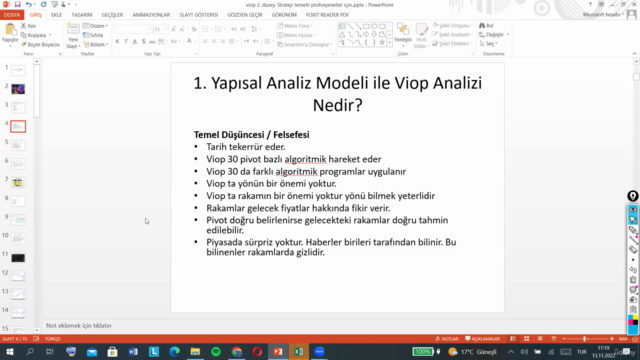Collapse the ribbon with chevron arrow
640x360 pixels.
(x=634, y=53)
